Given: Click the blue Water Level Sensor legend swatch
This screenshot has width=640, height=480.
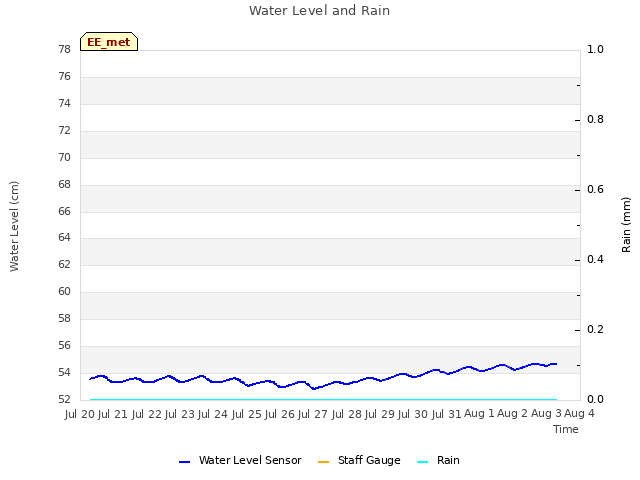Looking at the screenshot, I should pyautogui.click(x=184, y=462).
